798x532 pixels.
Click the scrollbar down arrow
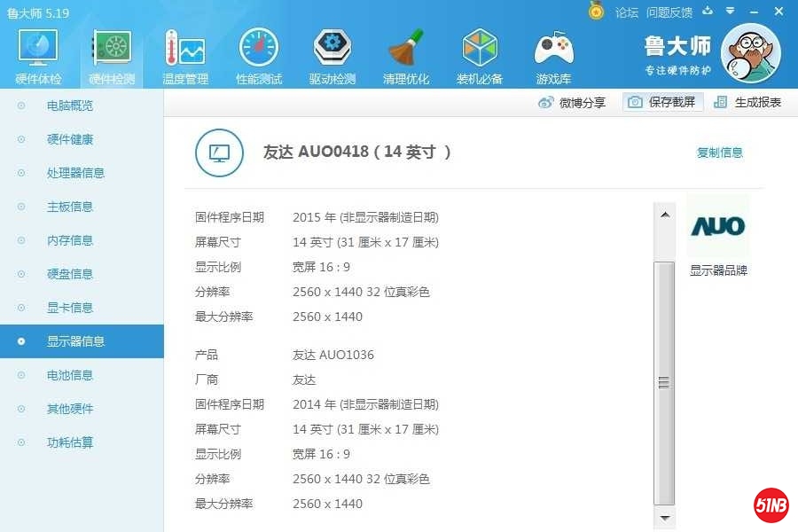(x=664, y=518)
